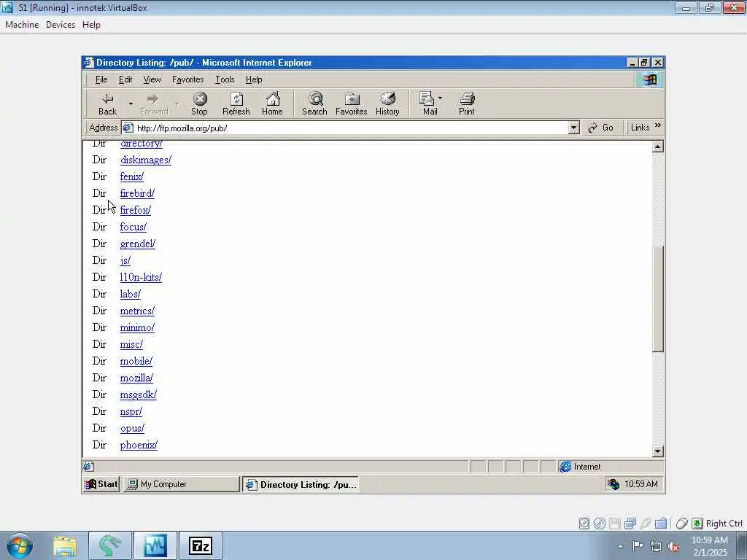Open the opus/ directory link
The height and width of the screenshot is (560, 747).
[x=132, y=428]
